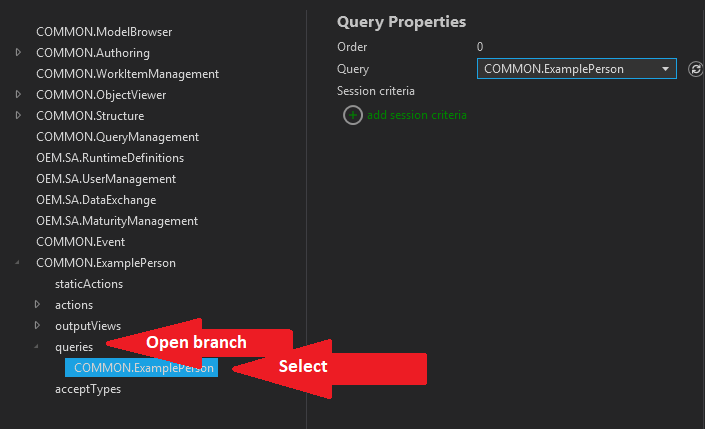705x429 pixels.
Task: Click the plus icon for session criteria
Action: tap(353, 115)
